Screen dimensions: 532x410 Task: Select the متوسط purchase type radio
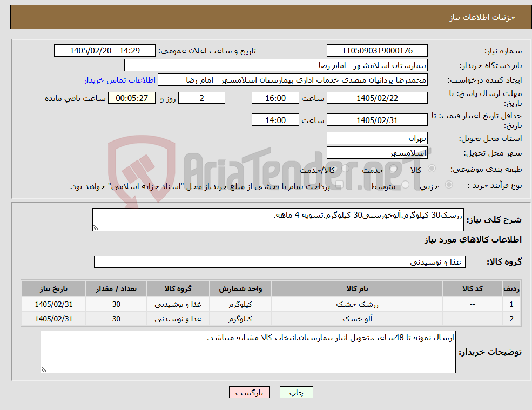click(406, 185)
